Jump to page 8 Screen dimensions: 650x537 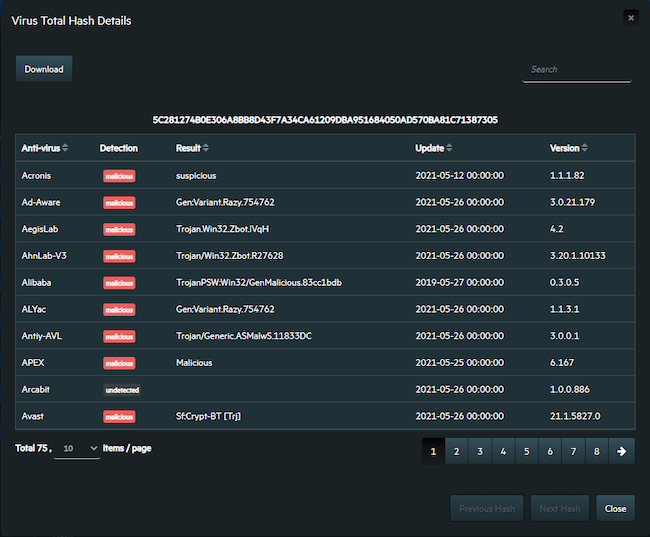(596, 451)
